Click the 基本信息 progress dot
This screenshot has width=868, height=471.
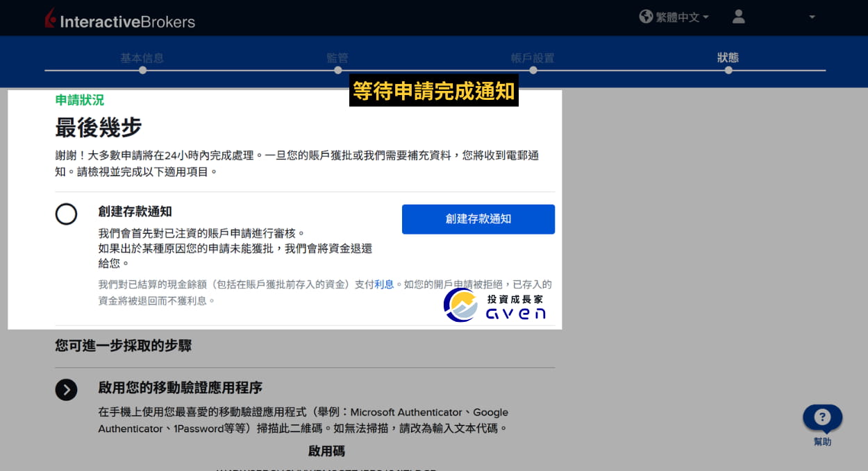(142, 70)
